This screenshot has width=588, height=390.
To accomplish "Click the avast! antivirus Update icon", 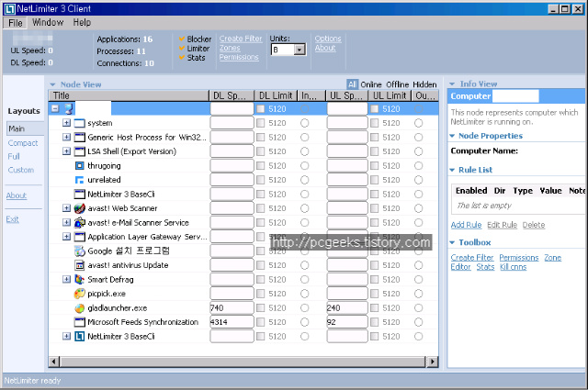I will 80,265.
